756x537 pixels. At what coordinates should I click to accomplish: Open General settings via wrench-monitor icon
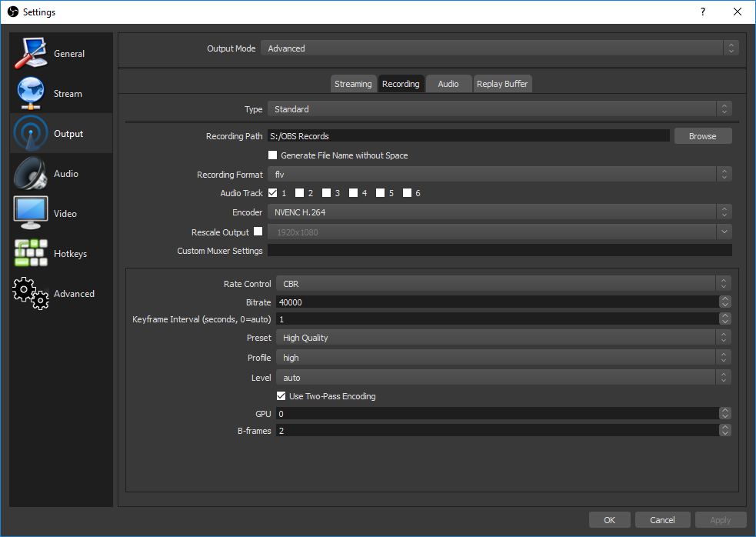pos(31,53)
